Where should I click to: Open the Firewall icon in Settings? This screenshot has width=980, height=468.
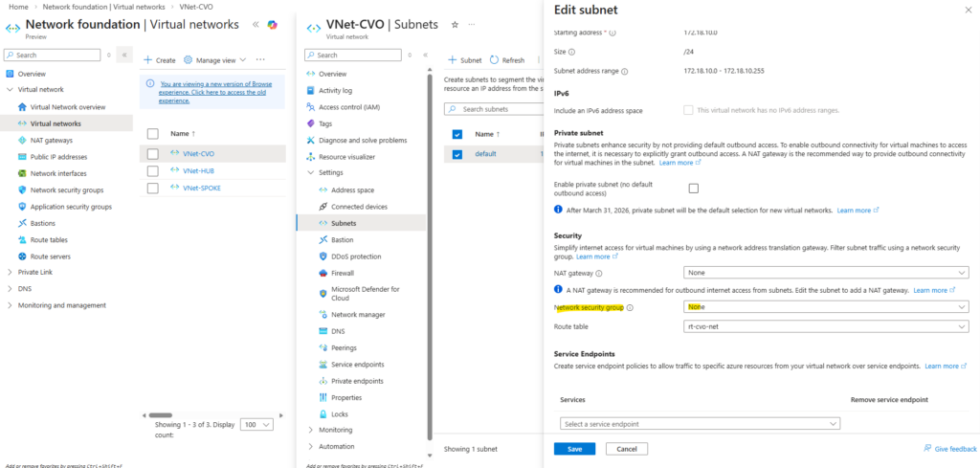pyautogui.click(x=323, y=273)
